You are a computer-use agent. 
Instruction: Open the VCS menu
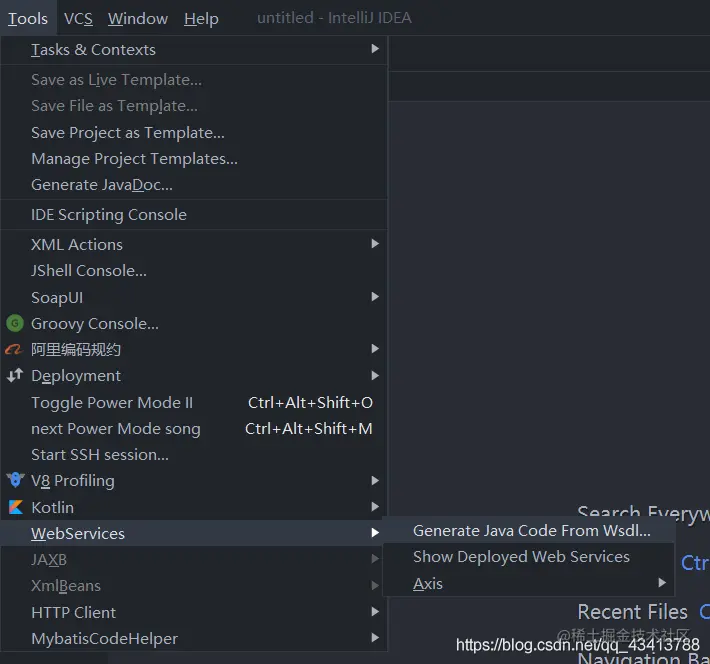[78, 18]
